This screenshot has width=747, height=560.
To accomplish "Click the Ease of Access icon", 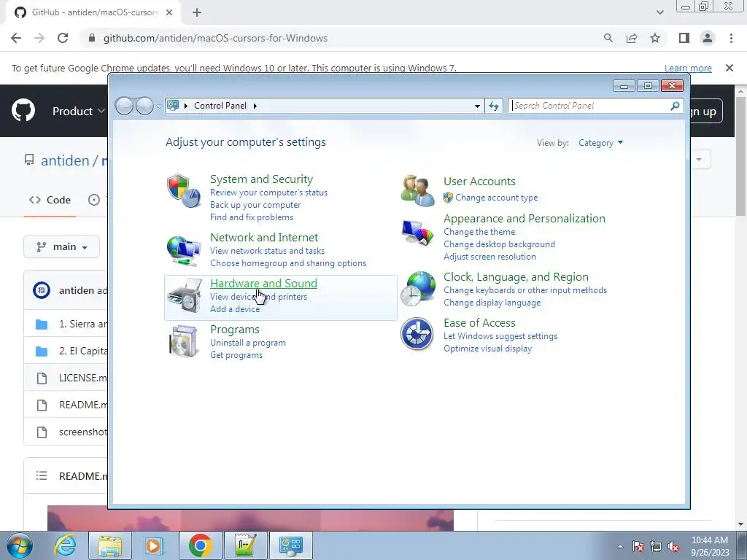I will pos(417,334).
